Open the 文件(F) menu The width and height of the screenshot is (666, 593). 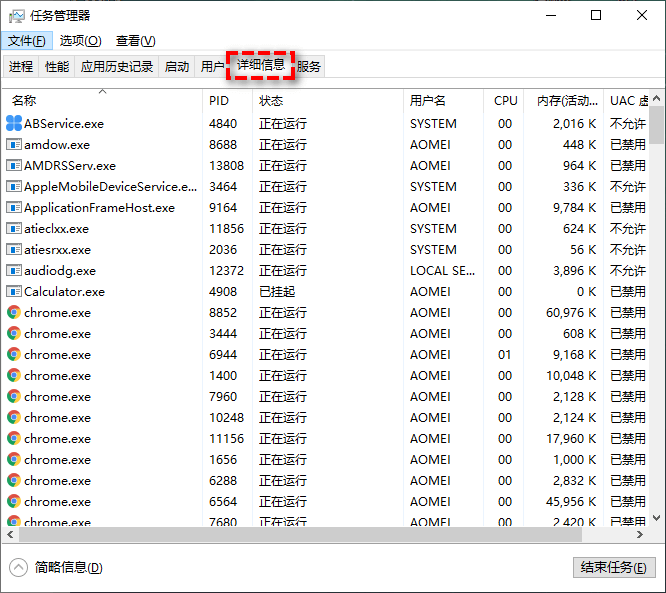[27, 41]
